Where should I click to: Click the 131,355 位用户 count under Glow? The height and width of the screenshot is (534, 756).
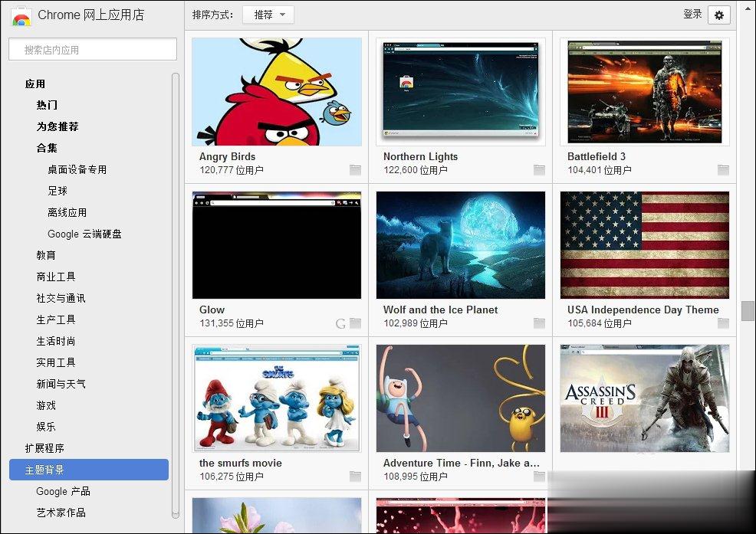pos(232,323)
